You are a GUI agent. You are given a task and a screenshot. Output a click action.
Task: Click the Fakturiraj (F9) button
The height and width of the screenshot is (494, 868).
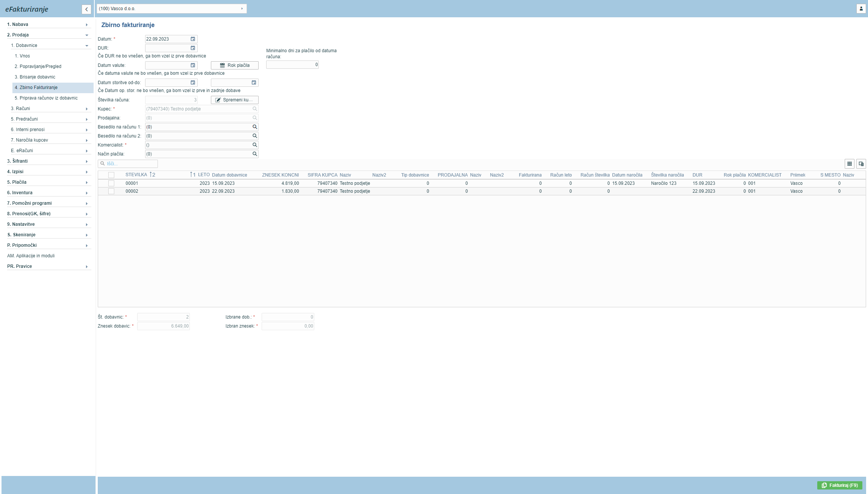(840, 485)
